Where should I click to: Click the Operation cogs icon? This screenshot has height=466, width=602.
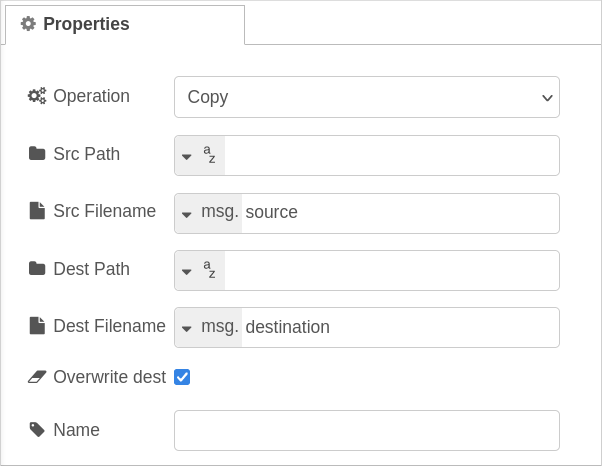37,96
